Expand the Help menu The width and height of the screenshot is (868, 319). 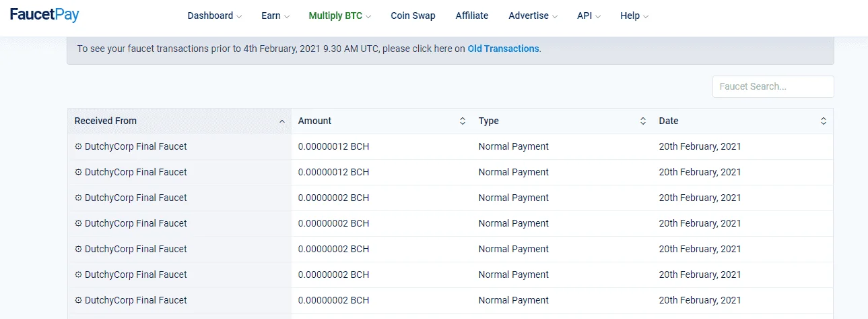coord(634,16)
